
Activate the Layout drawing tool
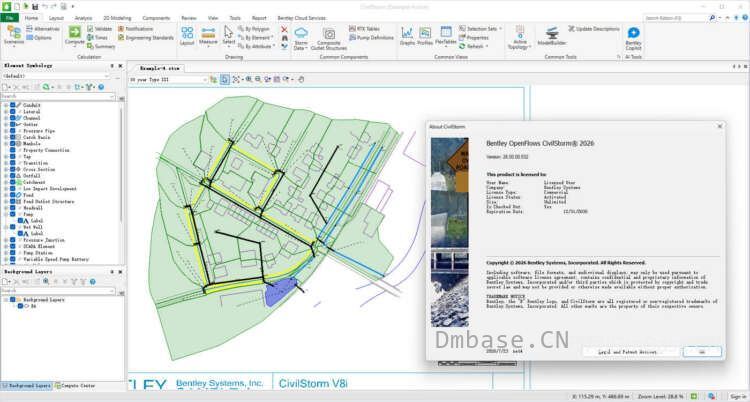point(187,35)
